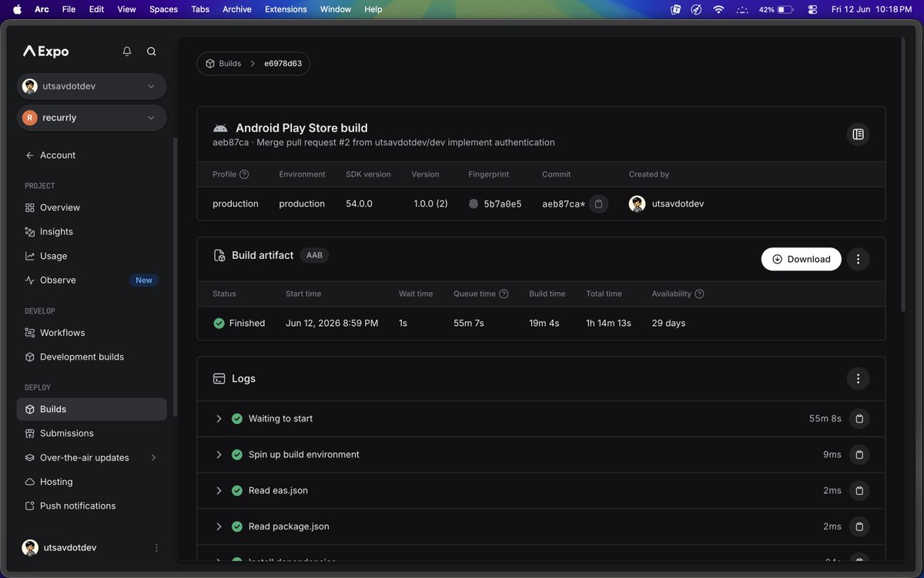This screenshot has width=924, height=578.
Task: Click the e6978d63 breadcrumb item
Action: [283, 63]
